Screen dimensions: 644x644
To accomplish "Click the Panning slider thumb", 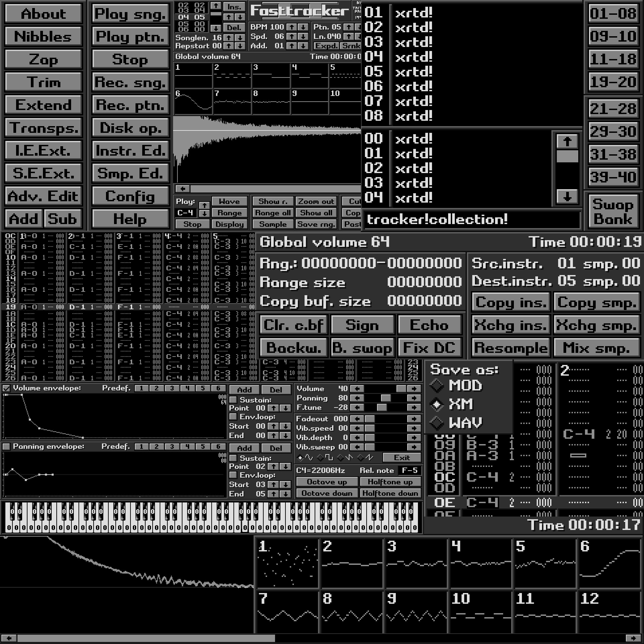I will 386,398.
